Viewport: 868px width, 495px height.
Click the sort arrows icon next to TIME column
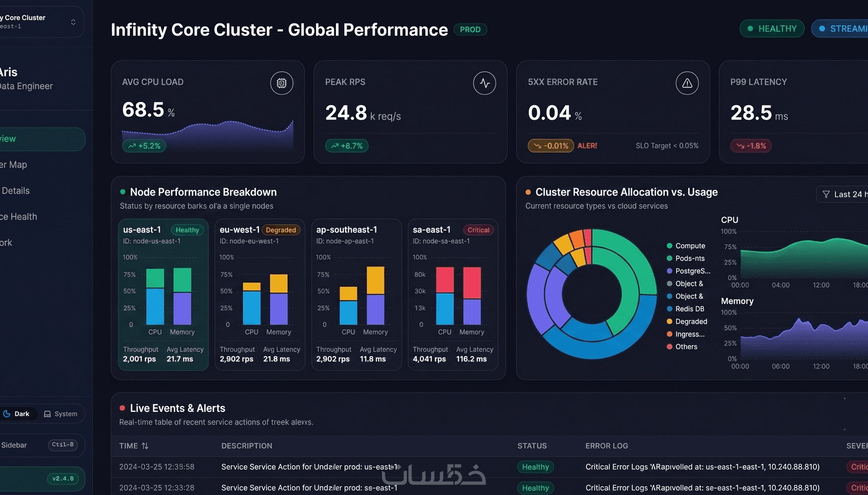click(145, 446)
